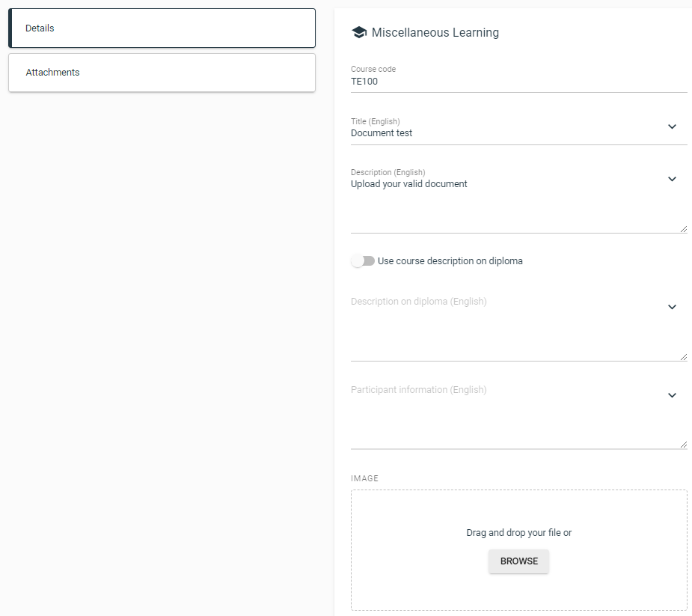
Task: Click the graduation cap icon beside Miscellaneous Learning
Action: click(359, 32)
